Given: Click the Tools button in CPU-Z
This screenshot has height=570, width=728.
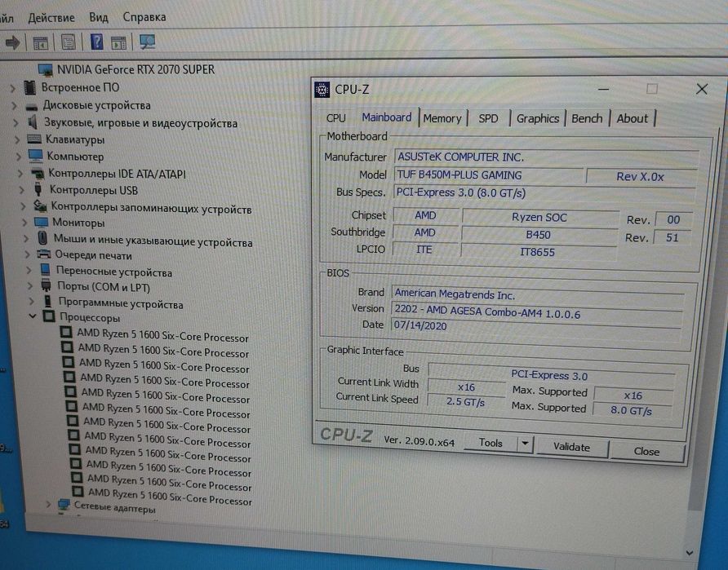Looking at the screenshot, I should (x=491, y=444).
